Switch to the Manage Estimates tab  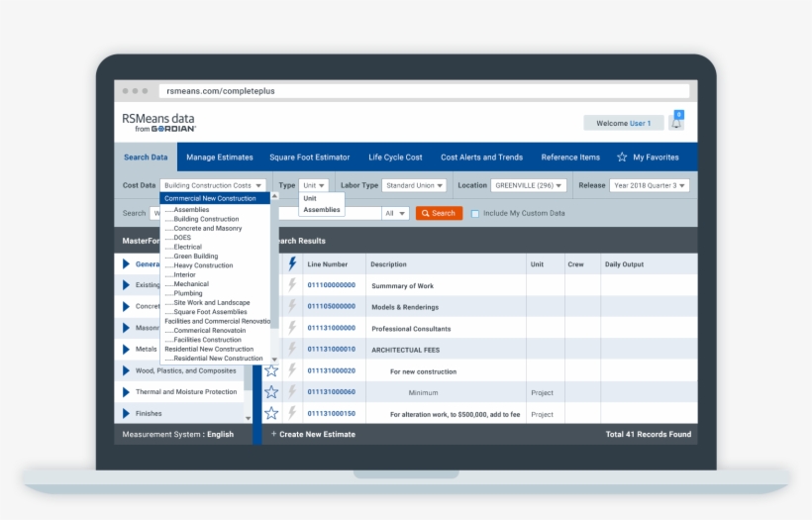click(220, 156)
